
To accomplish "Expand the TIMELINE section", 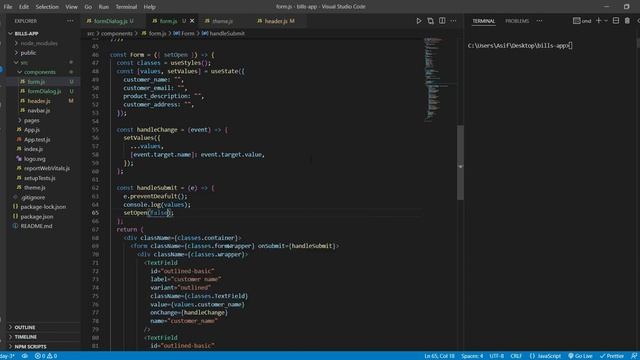I will click(25, 337).
